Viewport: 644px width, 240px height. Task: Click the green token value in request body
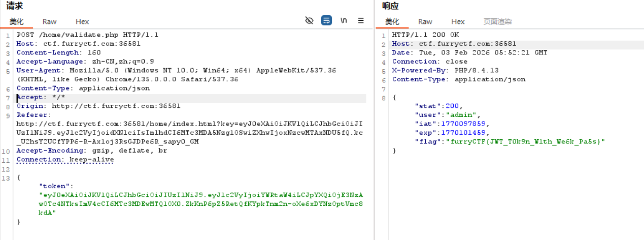point(201,204)
